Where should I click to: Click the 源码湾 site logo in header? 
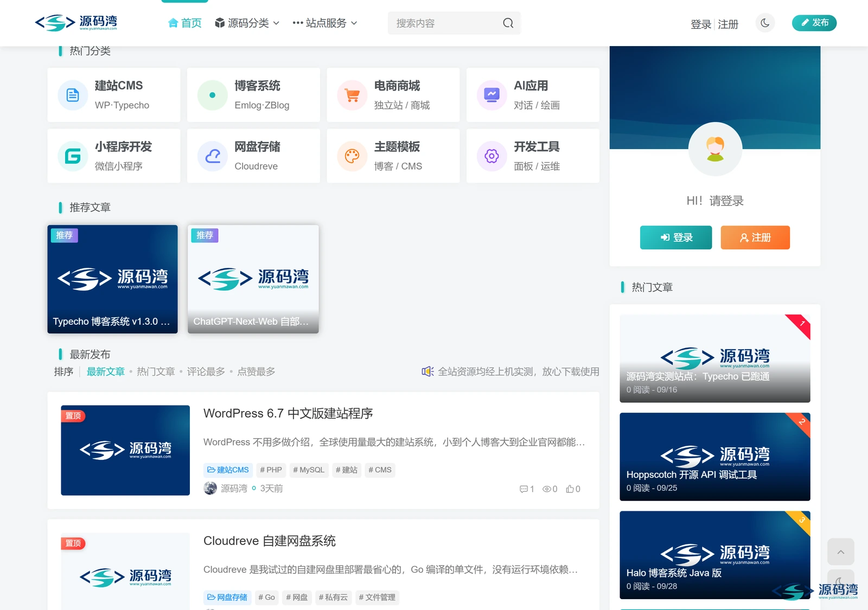tap(76, 23)
